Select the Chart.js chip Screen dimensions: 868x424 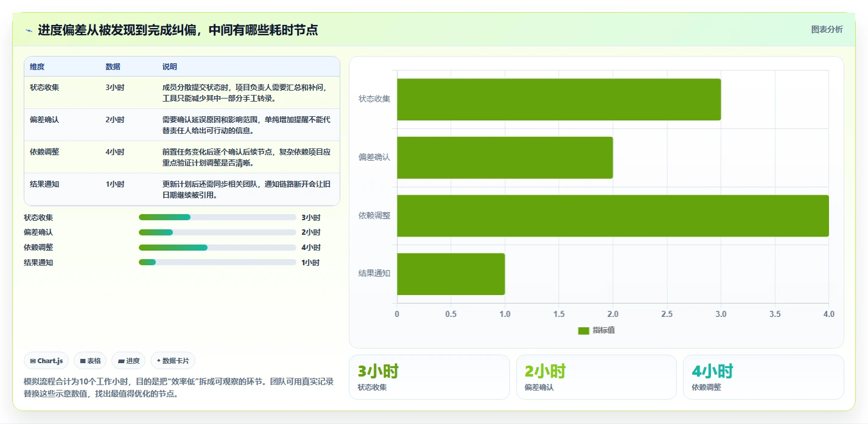[x=47, y=361]
